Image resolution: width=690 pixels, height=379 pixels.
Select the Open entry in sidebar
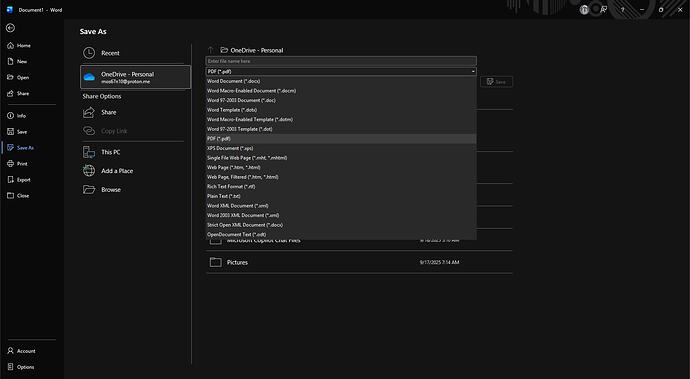tap(18, 77)
